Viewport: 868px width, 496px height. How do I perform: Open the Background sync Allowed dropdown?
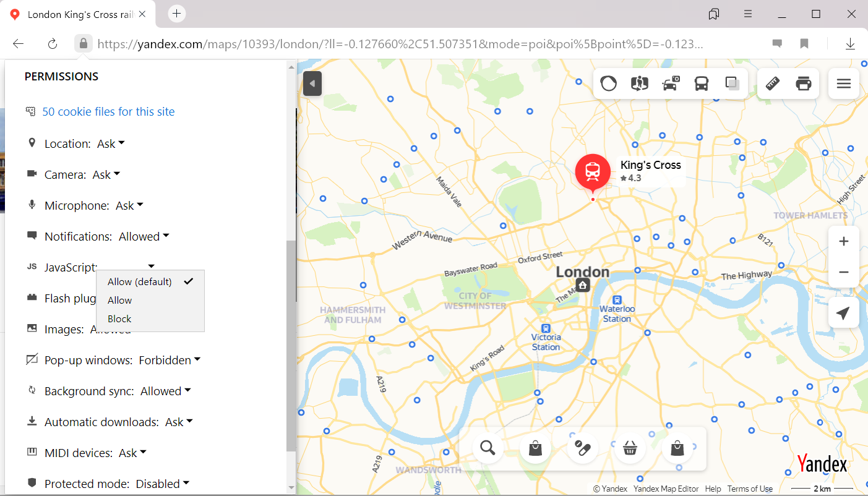click(x=166, y=391)
